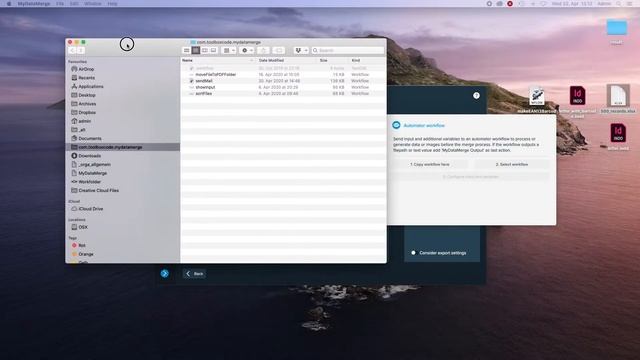The image size is (640, 360).
Task: Open Recents in Finder sidebar
Action: pos(86,78)
